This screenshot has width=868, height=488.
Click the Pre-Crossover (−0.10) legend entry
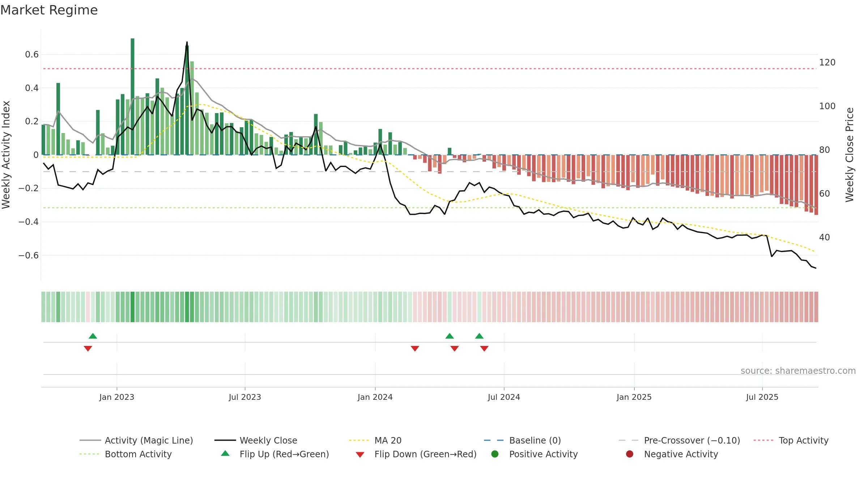pos(679,440)
